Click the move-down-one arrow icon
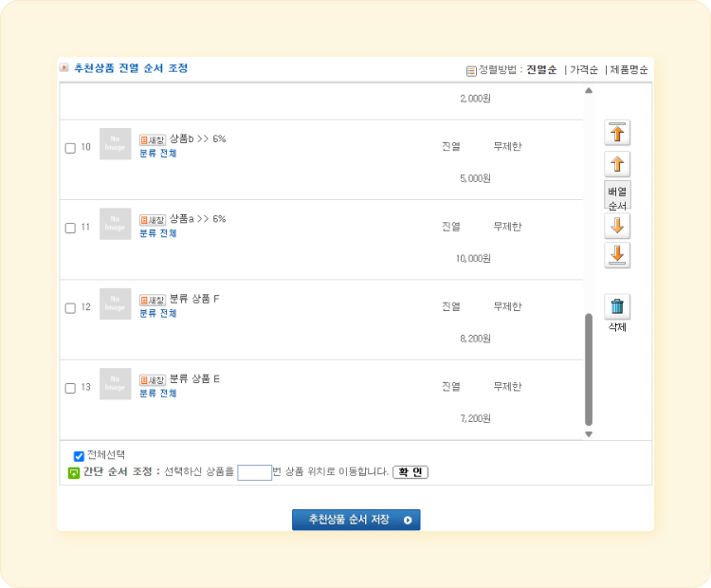711x588 pixels. [617, 226]
